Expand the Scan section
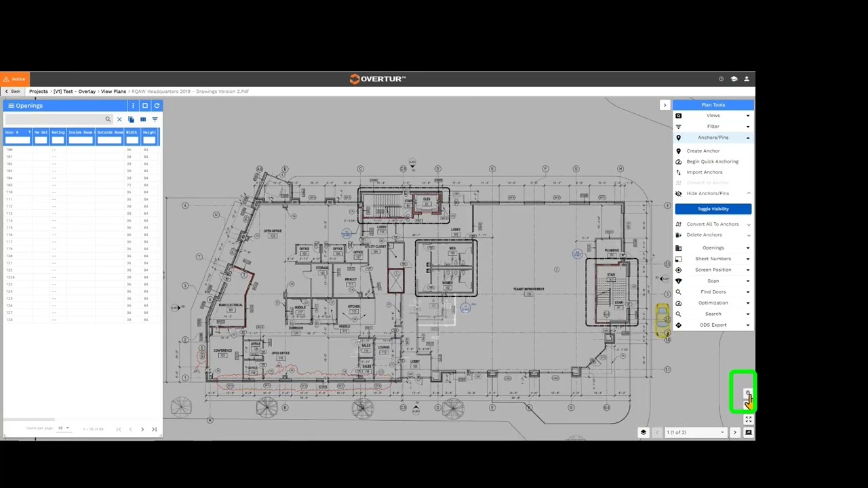The height and width of the screenshot is (488, 868). coord(713,281)
